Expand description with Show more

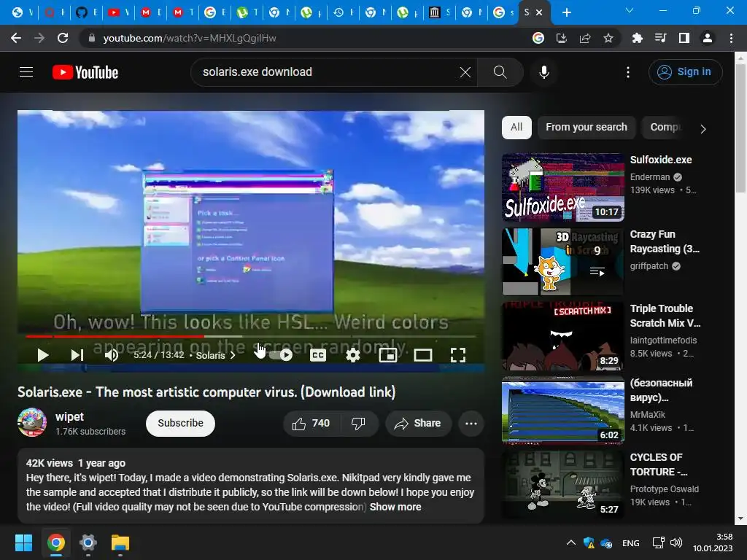pos(395,507)
